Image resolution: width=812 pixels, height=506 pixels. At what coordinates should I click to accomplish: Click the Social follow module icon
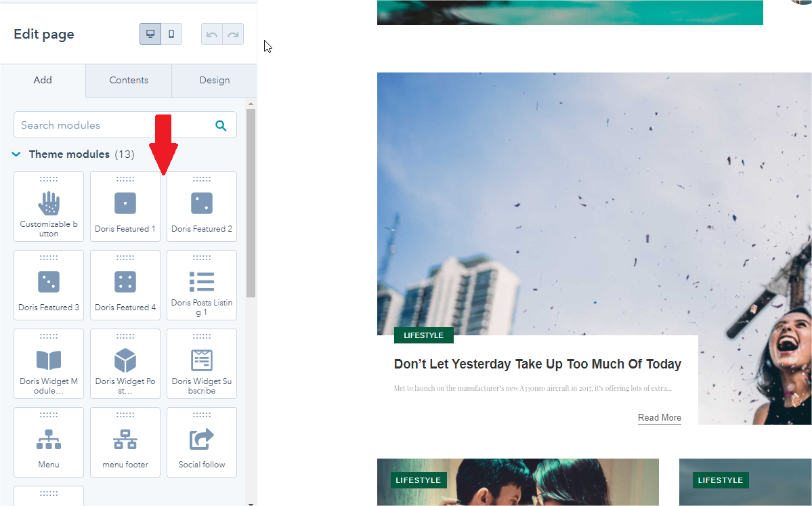point(202,440)
